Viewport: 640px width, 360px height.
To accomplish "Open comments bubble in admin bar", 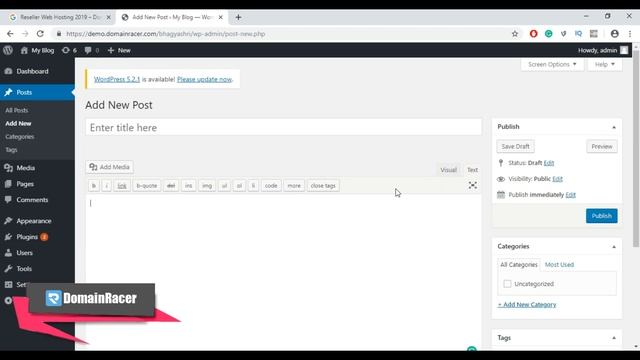I will click(92, 50).
